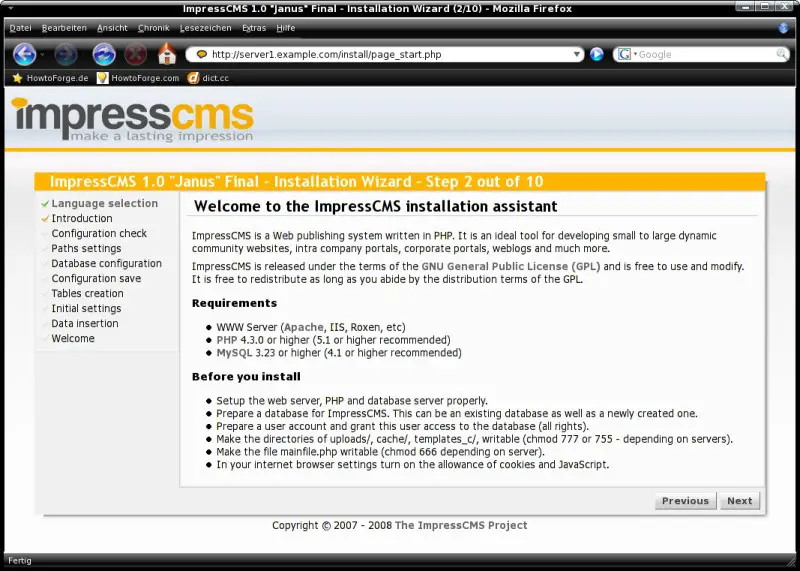Select the Initial settings step
800x571 pixels.
pos(86,308)
